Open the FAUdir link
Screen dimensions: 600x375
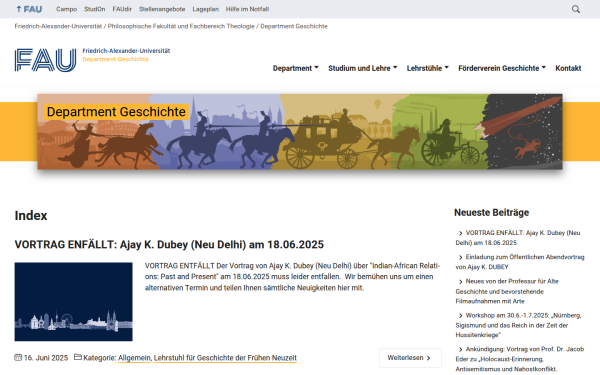[122, 9]
